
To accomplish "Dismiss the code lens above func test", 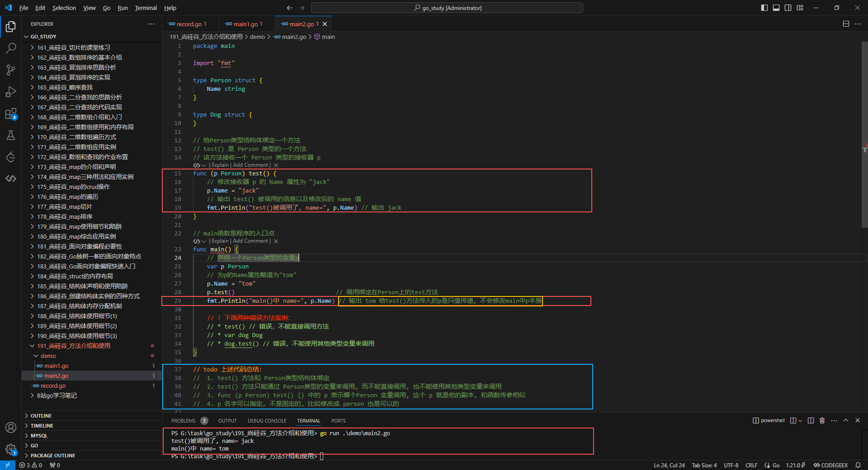I will (276, 165).
